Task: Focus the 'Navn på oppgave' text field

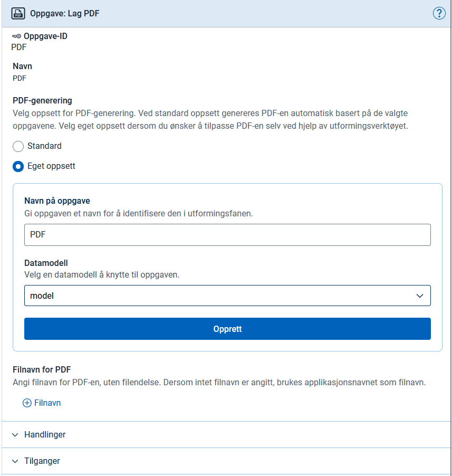Action: point(227,235)
